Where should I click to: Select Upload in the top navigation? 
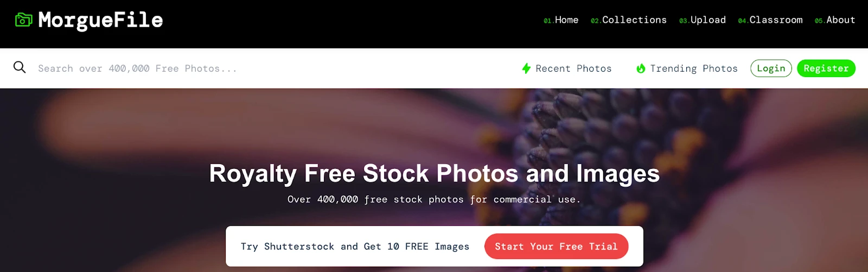(x=703, y=20)
